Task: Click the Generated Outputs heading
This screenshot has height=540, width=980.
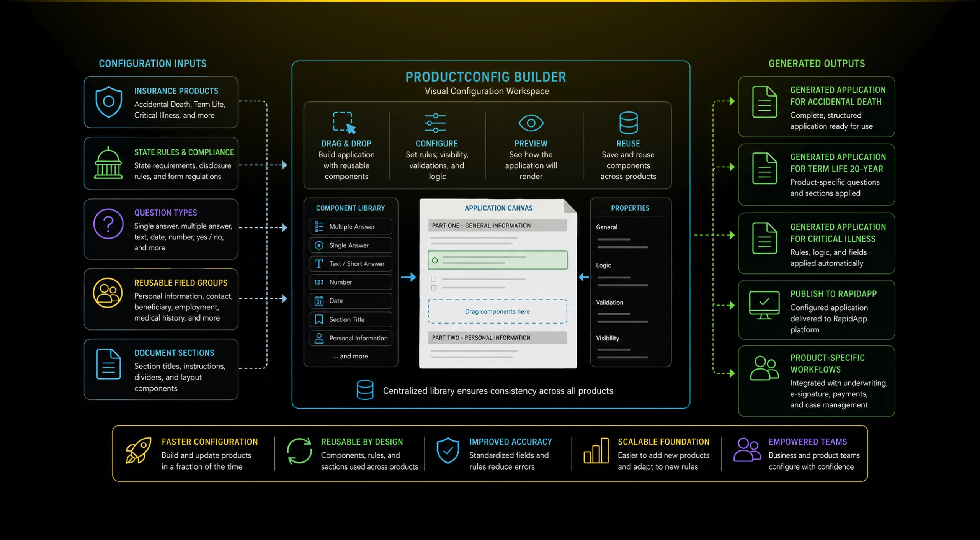Action: tap(817, 64)
